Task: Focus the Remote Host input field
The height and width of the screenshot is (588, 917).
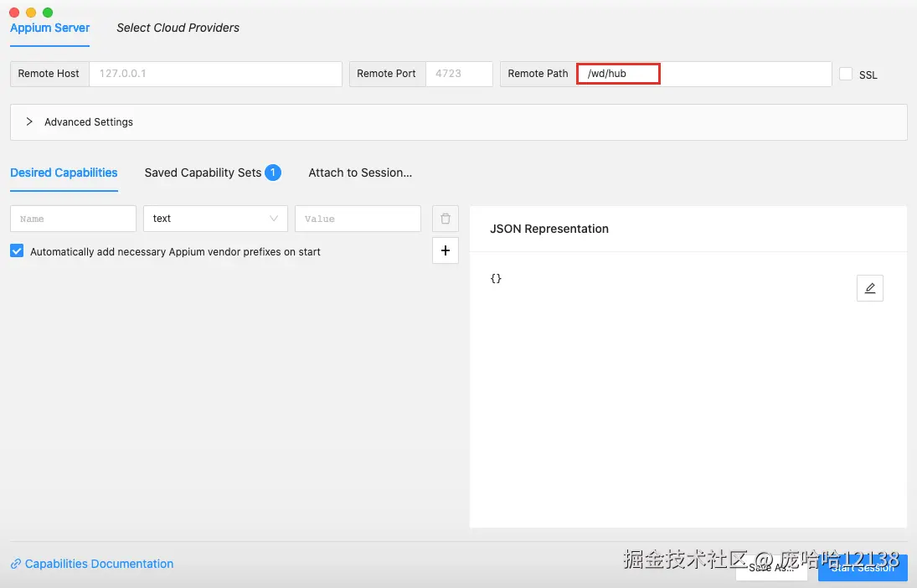Action: click(215, 74)
